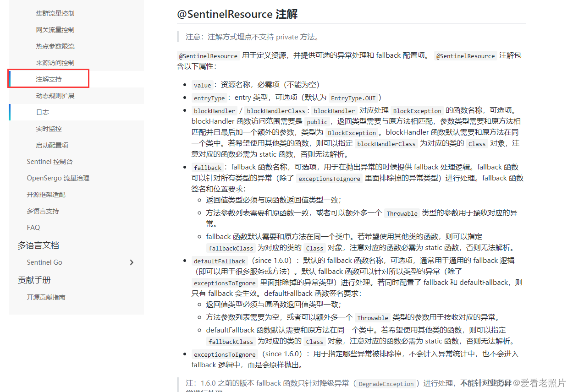The image size is (573, 392).
Task: Expand the Sentinel Go chevron arrow
Action: click(x=132, y=262)
